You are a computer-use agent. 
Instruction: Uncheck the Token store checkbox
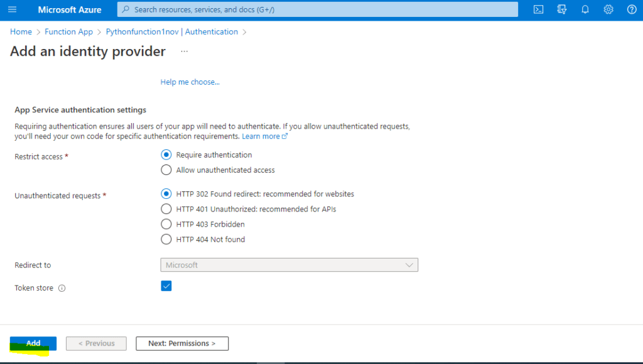(x=166, y=286)
